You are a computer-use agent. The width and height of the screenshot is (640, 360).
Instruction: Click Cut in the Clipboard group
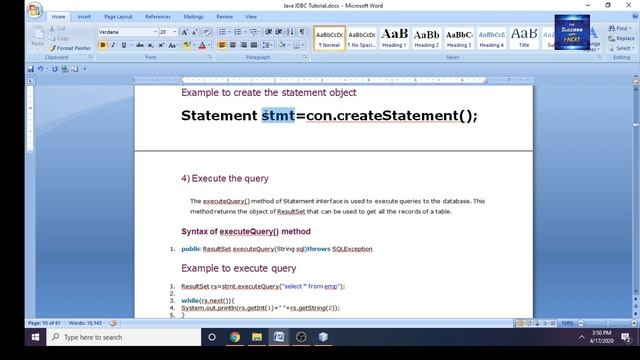pyautogui.click(x=58, y=29)
